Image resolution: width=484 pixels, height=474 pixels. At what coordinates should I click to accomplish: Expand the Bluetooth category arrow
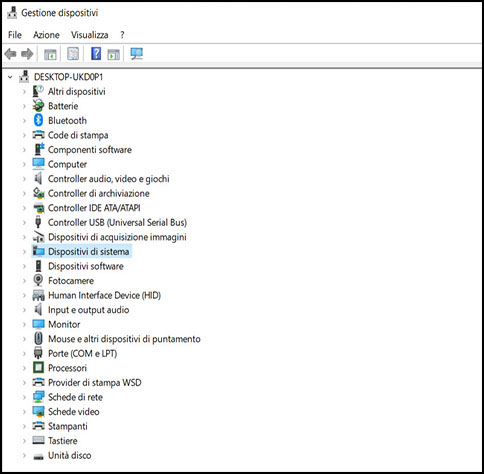[24, 120]
